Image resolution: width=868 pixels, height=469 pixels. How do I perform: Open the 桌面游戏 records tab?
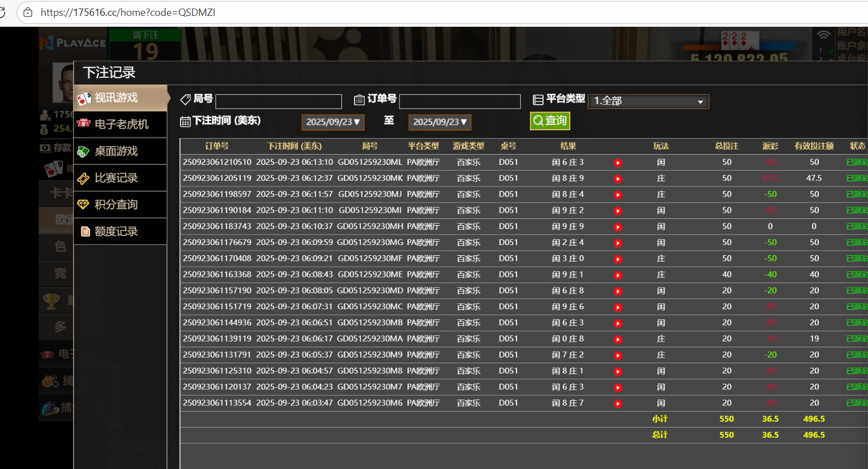(x=121, y=151)
